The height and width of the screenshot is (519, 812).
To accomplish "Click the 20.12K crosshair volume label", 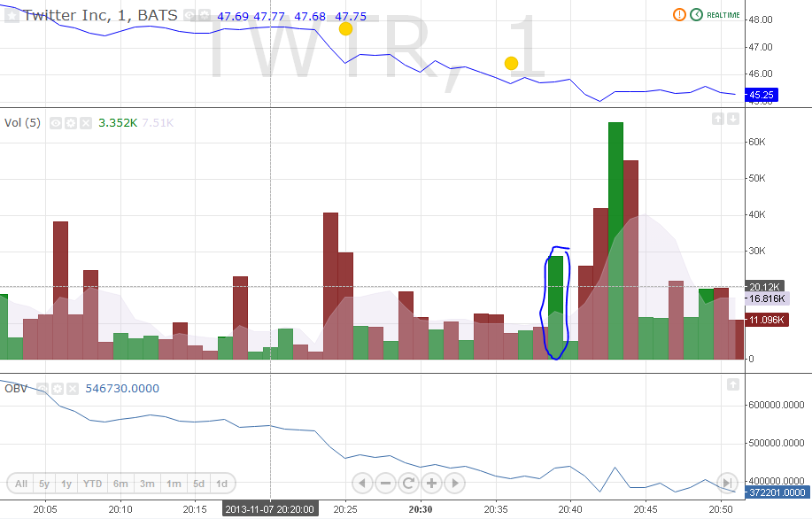I will point(764,286).
